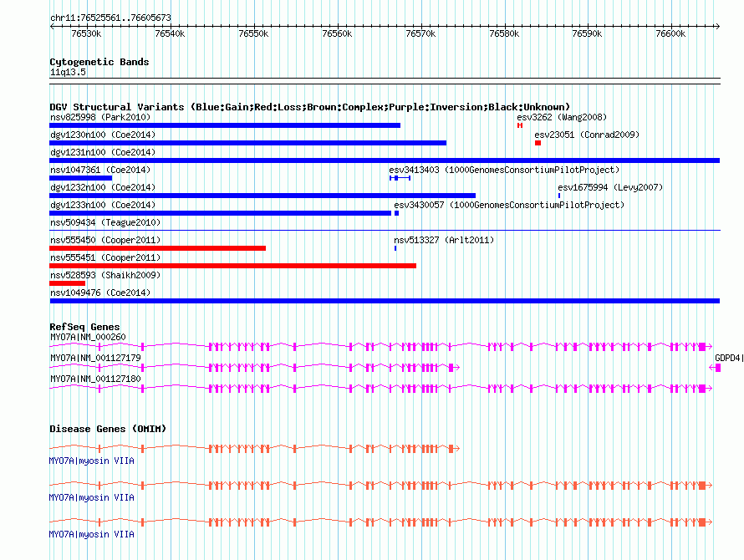
Task: Click the NM_000260 final exon block
Action: pos(702,347)
